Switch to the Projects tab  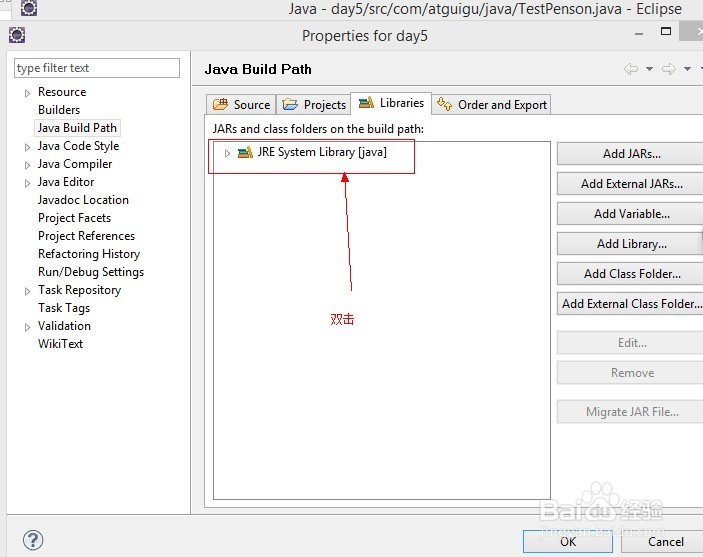[313, 104]
